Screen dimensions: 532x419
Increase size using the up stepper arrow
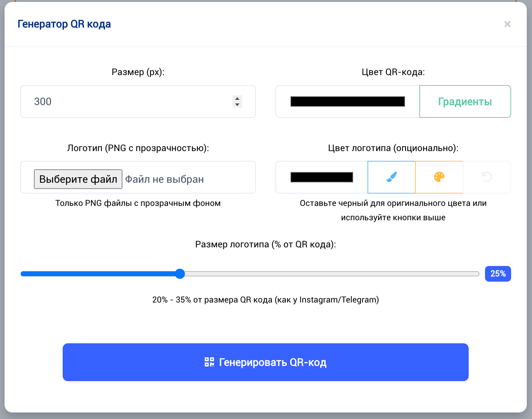(237, 99)
